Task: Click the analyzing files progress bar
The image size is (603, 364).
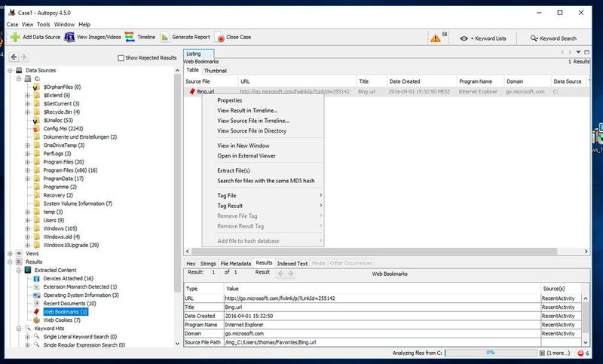Action: [x=489, y=353]
